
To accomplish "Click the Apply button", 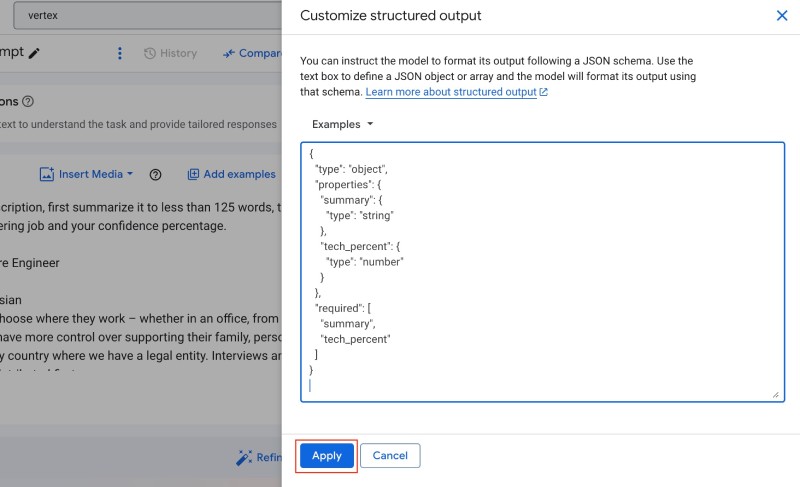I will [327, 455].
